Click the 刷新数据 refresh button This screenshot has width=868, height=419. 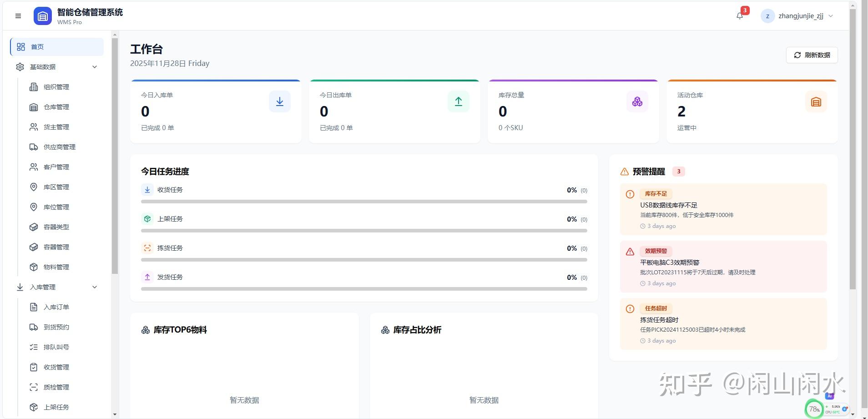pyautogui.click(x=812, y=55)
